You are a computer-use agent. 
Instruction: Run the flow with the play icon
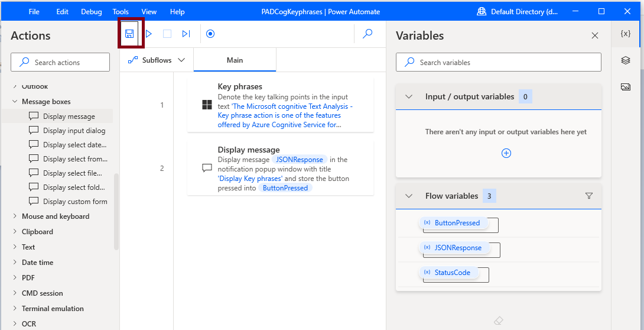(x=149, y=34)
